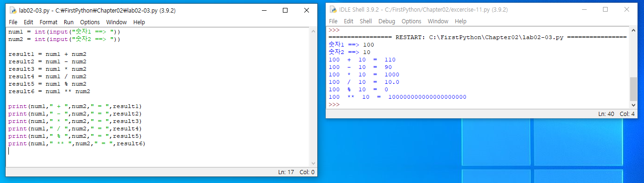Screen dimensions: 644x183
Task: Minimize the lab02-03.py editor window
Action: pyautogui.click(x=264, y=10)
